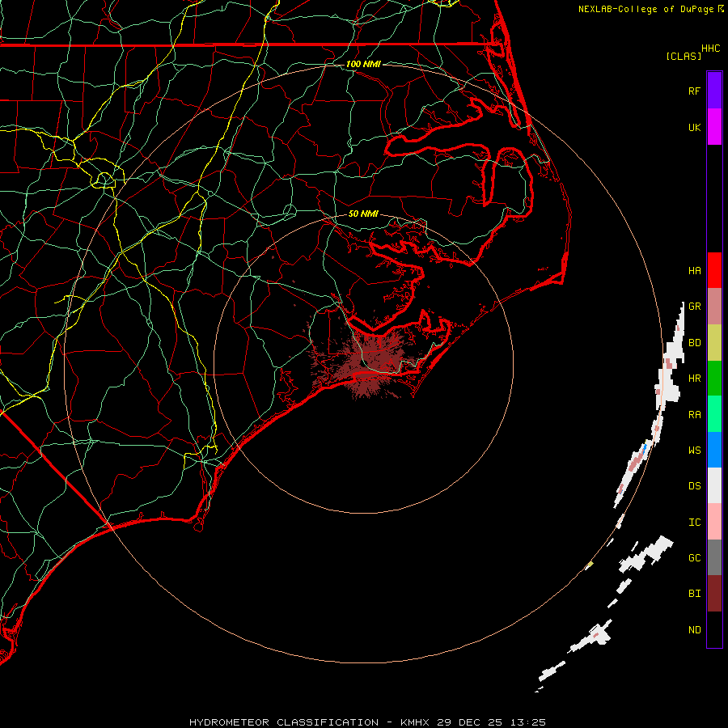
Task: Click the small blue wet snow echo offshore
Action: coord(645,449)
